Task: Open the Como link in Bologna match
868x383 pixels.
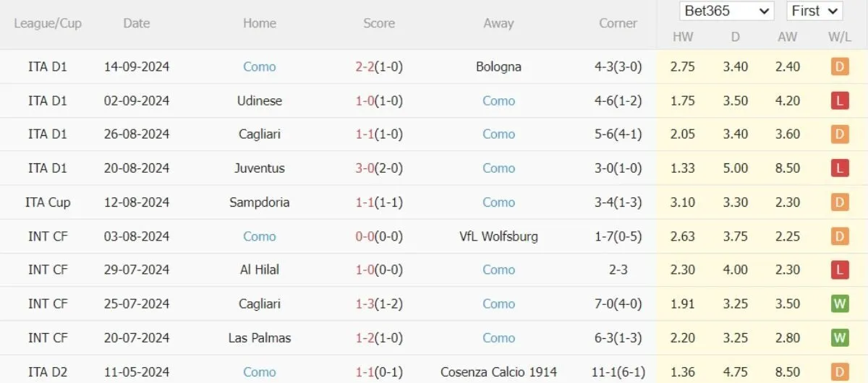Action: point(259,67)
